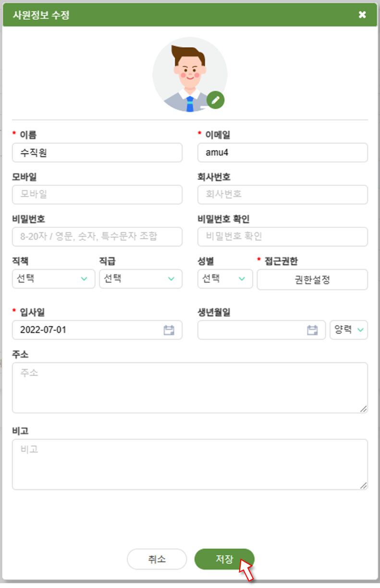Click the 권한설정 button
Screen dimensions: 380x588
312,280
